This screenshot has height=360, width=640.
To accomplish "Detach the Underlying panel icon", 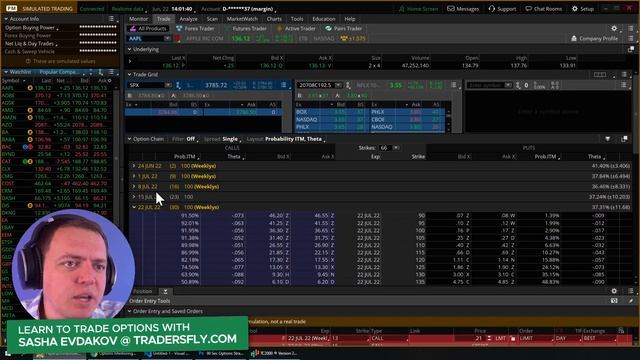I will pyautogui.click(x=631, y=49).
